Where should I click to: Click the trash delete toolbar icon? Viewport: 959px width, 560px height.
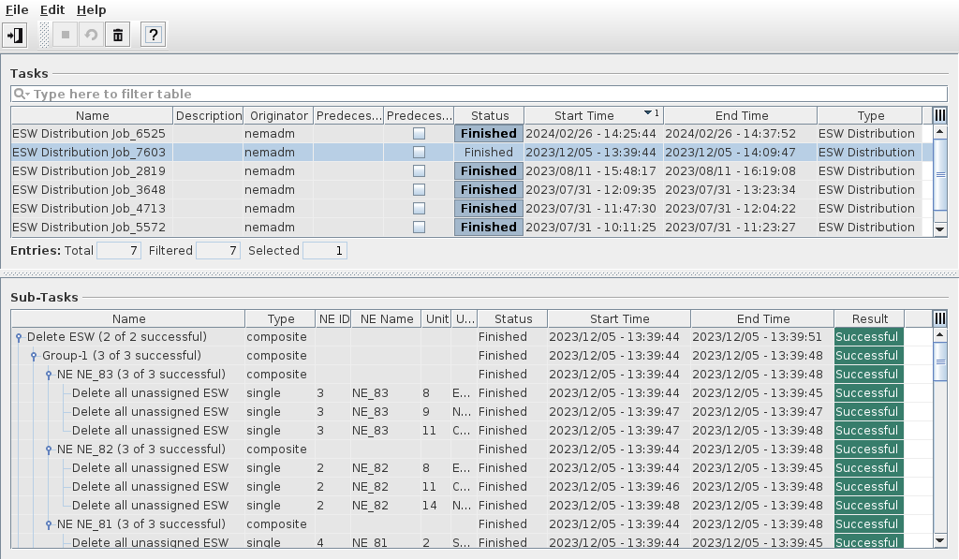pos(117,36)
